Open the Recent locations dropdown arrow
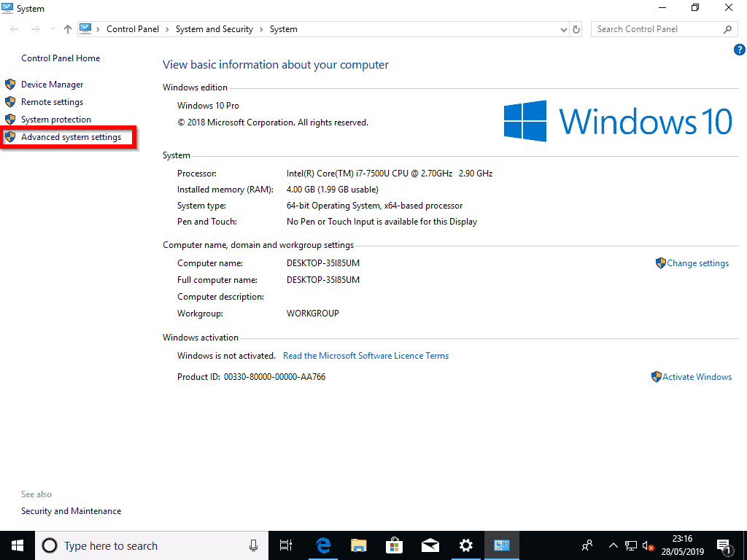The image size is (747, 560). click(x=53, y=29)
